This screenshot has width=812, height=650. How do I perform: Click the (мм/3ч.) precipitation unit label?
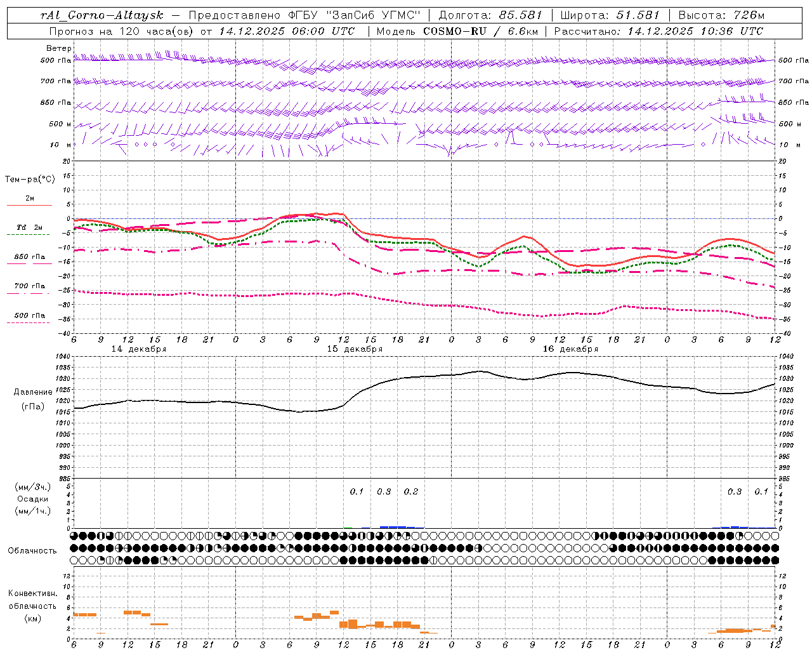[33, 487]
